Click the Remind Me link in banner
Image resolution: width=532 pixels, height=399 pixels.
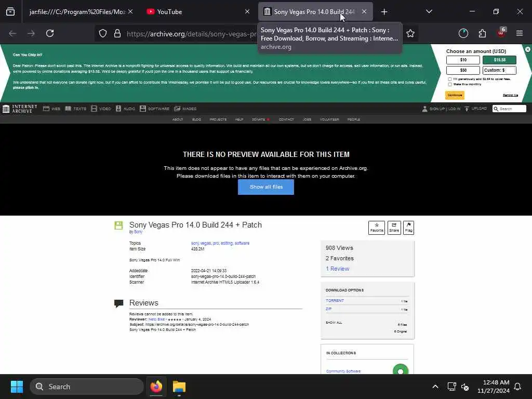click(510, 96)
